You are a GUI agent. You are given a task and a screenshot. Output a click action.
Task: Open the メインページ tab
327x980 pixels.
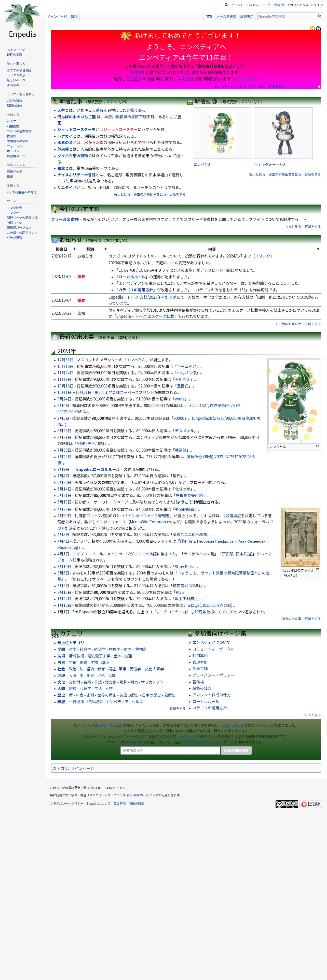pos(57,17)
